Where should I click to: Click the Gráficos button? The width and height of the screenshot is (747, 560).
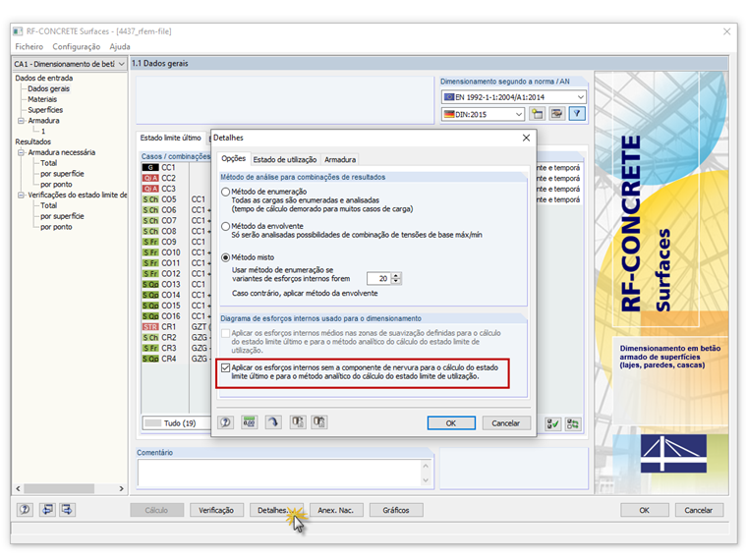[396, 510]
